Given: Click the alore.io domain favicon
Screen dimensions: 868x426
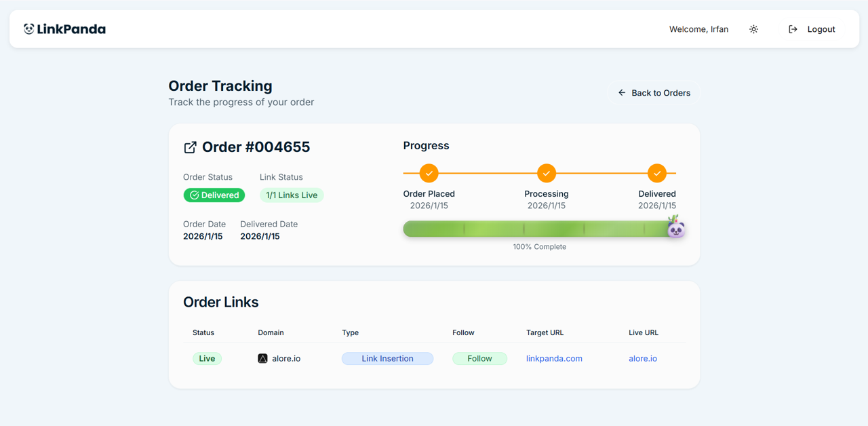Looking at the screenshot, I should click(x=262, y=358).
